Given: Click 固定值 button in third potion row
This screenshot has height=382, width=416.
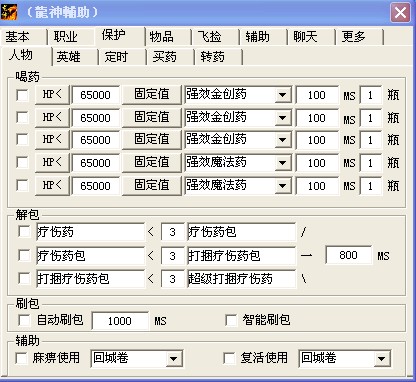Looking at the screenshot, I should (x=152, y=140).
